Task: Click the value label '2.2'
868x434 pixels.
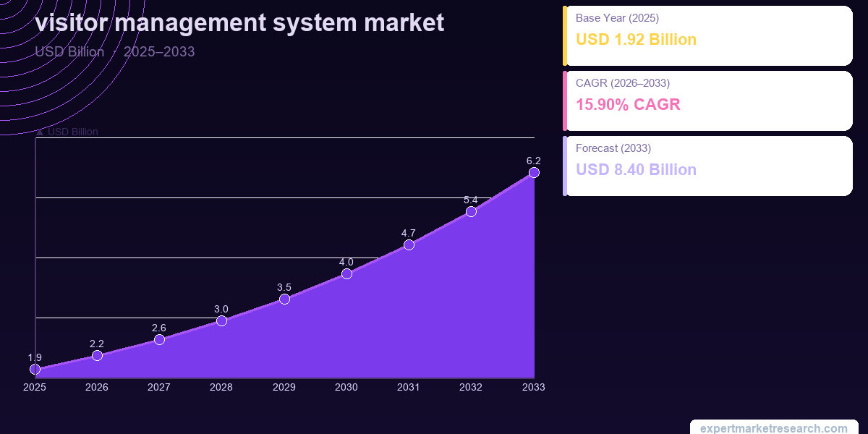Action: (97, 344)
